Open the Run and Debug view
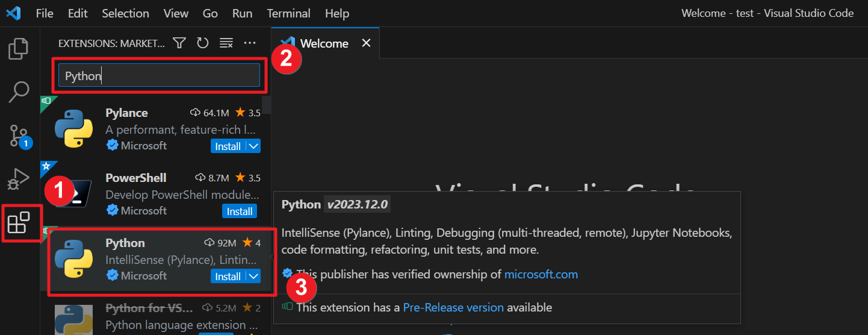 (19, 179)
